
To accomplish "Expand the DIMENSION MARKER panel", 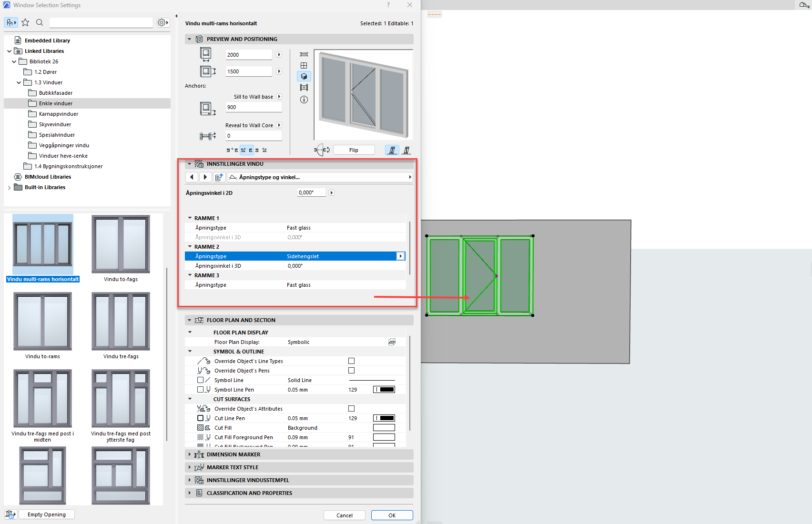I will (190, 454).
